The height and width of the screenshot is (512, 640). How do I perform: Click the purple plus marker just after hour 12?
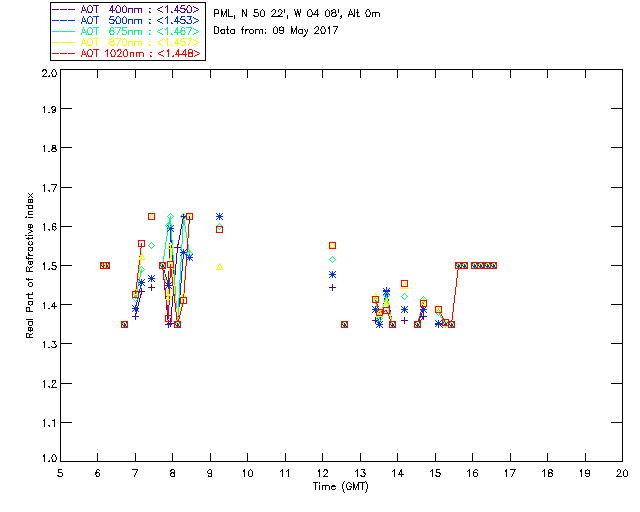pos(332,288)
